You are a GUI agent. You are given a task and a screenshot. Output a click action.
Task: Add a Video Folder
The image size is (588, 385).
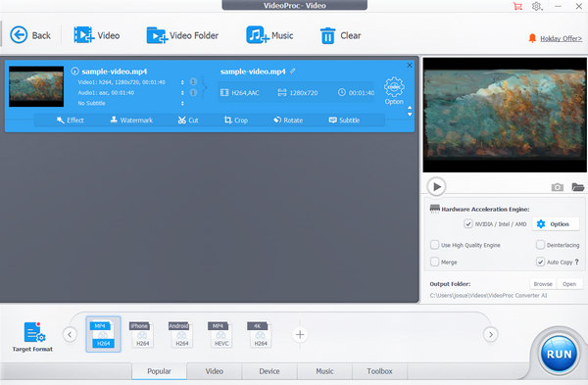pyautogui.click(x=182, y=35)
